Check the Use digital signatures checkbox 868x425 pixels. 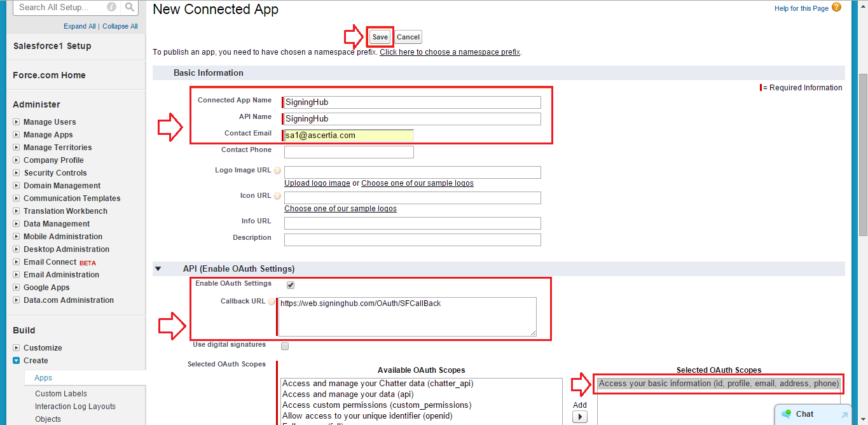click(x=285, y=346)
